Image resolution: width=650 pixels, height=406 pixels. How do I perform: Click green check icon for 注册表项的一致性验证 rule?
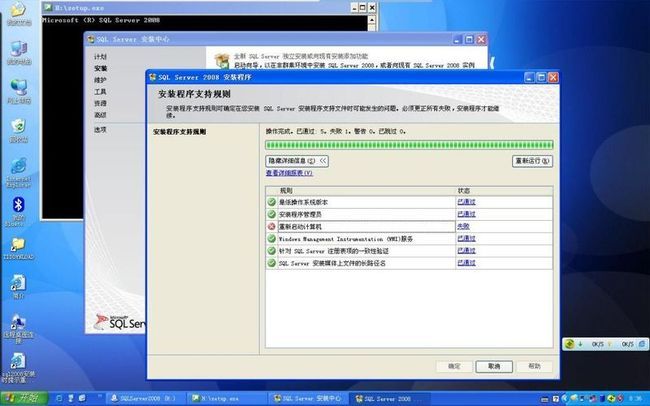click(x=272, y=251)
